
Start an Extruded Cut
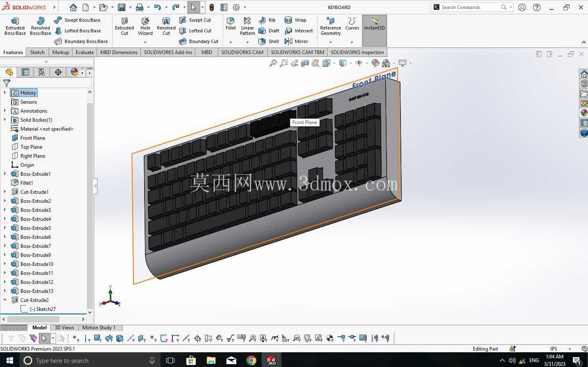124,26
